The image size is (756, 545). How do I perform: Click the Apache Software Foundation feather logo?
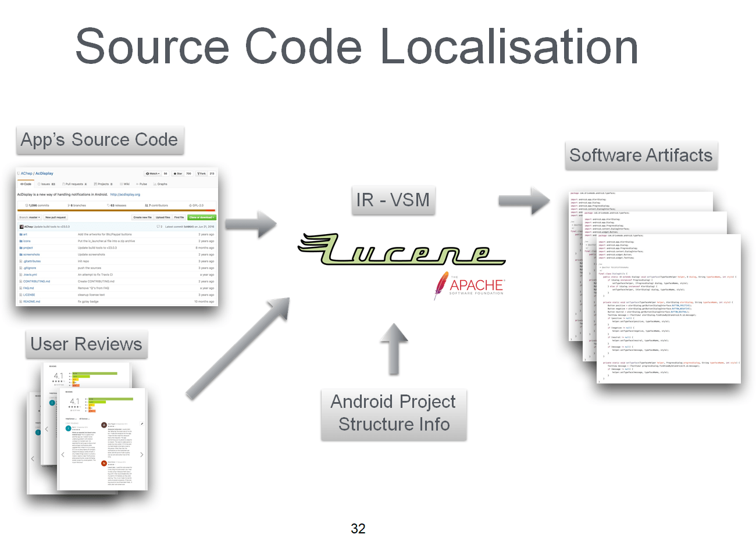(x=469, y=285)
